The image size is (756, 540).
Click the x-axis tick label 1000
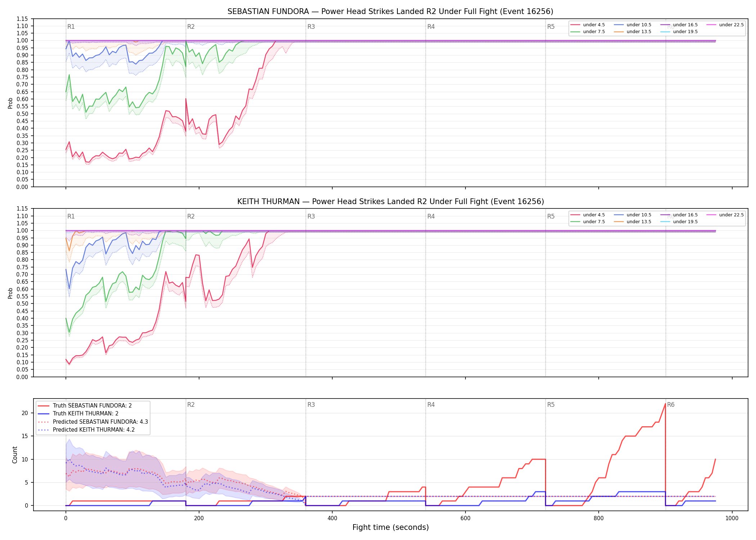(732, 518)
